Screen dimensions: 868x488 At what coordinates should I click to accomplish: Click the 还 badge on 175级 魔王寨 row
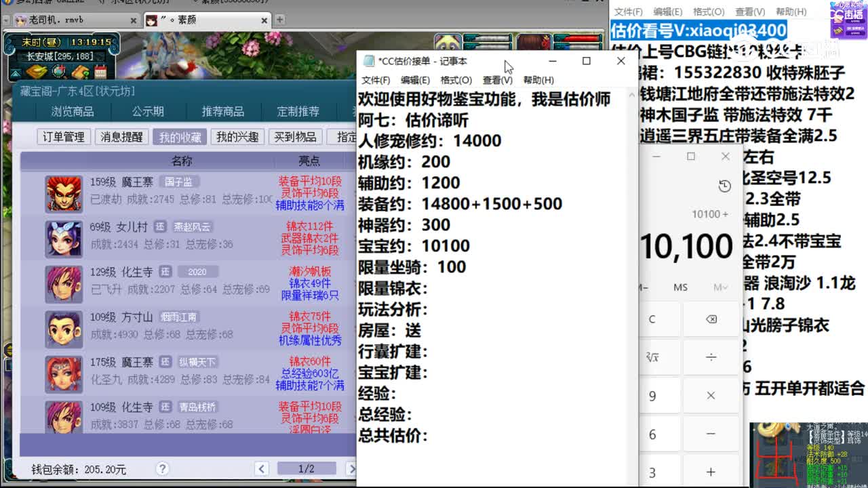[165, 362]
